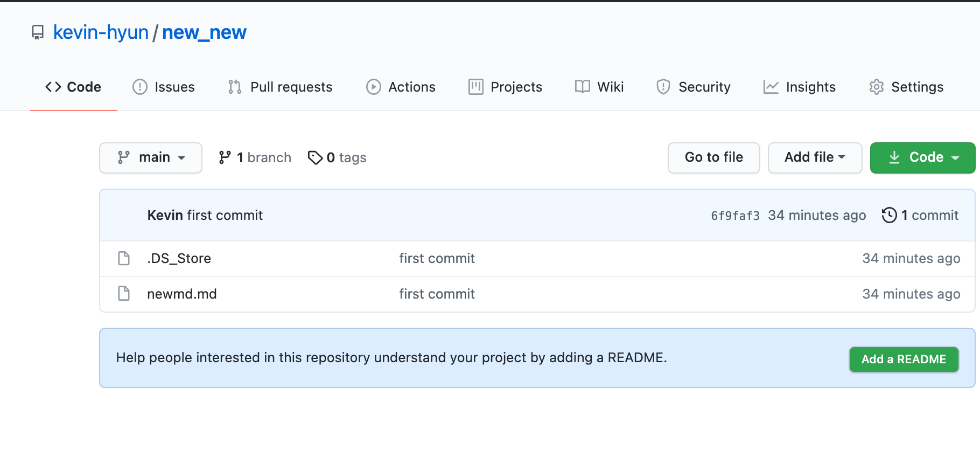Open the 1 commit history link
980x456 pixels.
point(920,215)
